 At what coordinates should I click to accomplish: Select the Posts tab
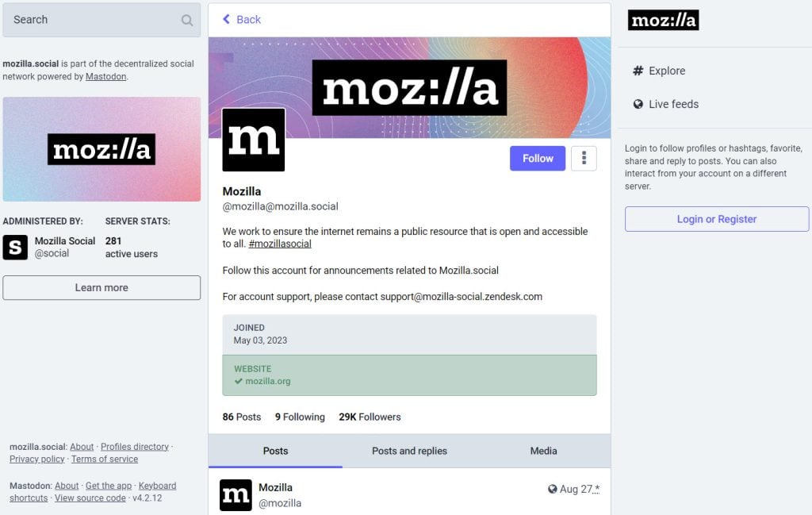275,450
